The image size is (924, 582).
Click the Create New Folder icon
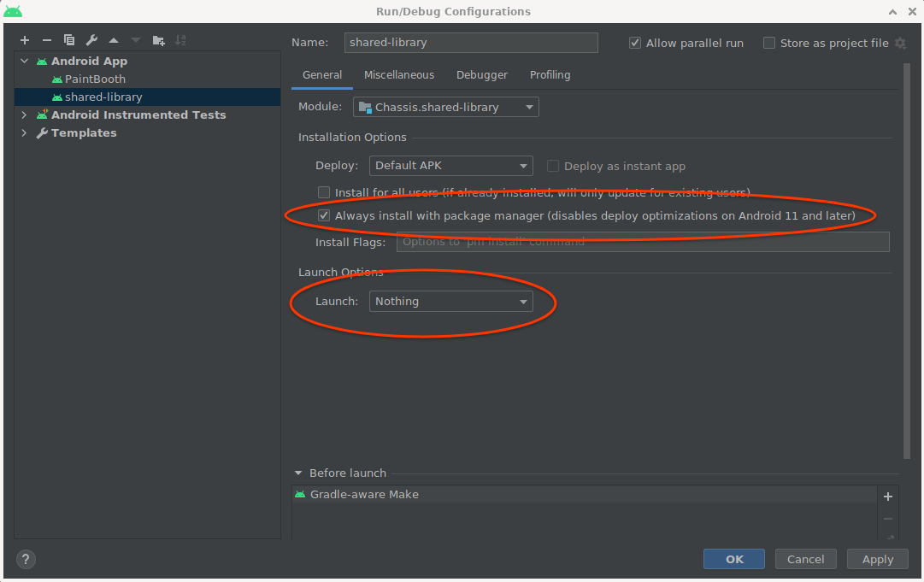point(158,40)
